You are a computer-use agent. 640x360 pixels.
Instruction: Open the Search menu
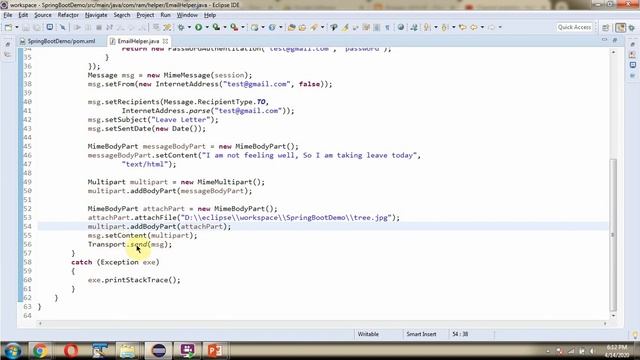point(122,15)
